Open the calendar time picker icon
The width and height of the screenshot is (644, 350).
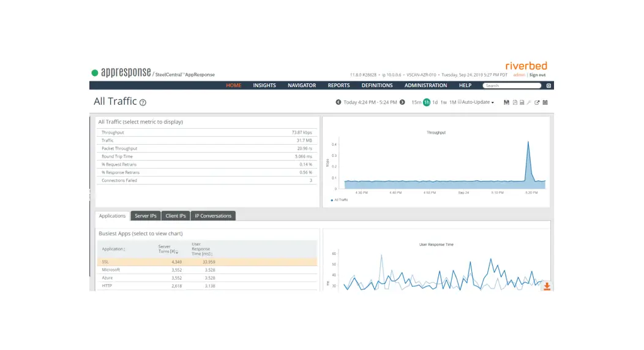click(545, 102)
